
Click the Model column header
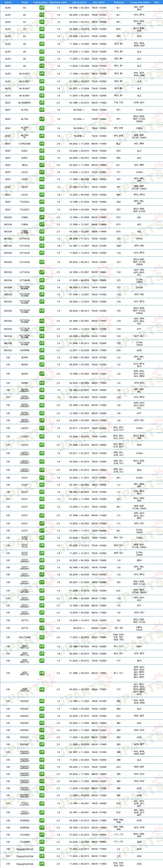25,2
